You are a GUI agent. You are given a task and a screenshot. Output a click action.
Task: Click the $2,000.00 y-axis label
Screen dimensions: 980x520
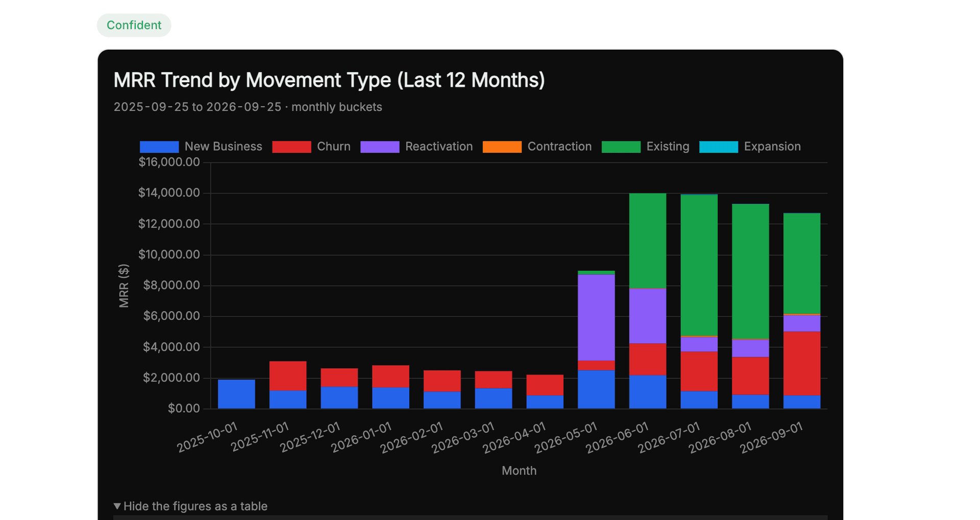[x=171, y=377]
